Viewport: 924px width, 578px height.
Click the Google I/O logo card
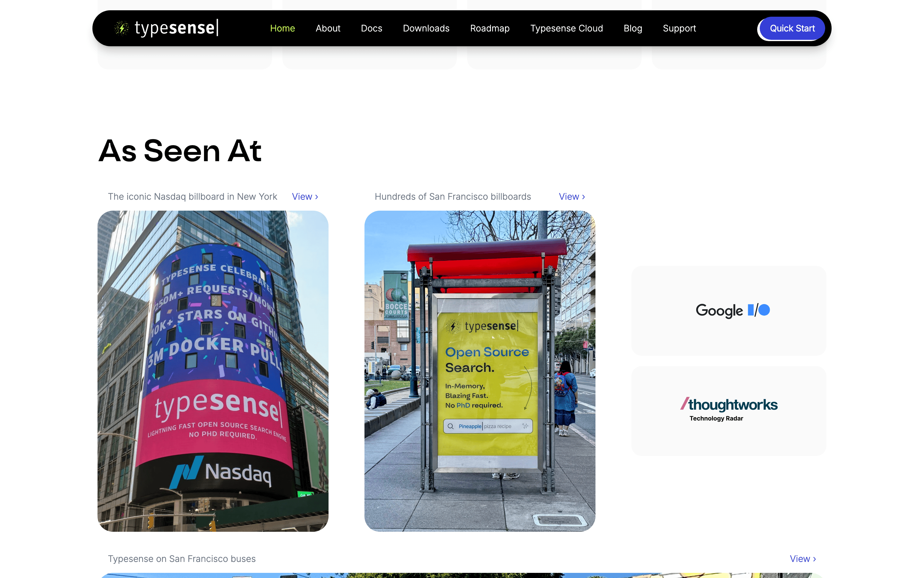coord(729,311)
